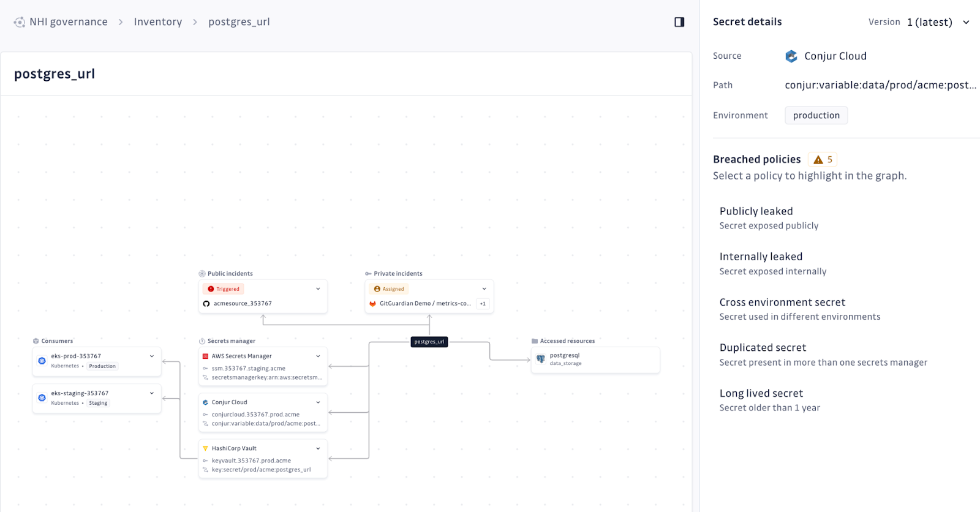The image size is (980, 512).
Task: Click the GitHub icon beside acmesource_353767
Action: pyautogui.click(x=206, y=304)
